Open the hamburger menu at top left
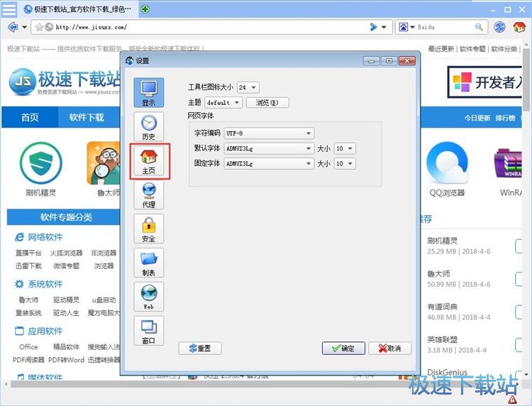The height and width of the screenshot is (406, 532). (x=9, y=9)
